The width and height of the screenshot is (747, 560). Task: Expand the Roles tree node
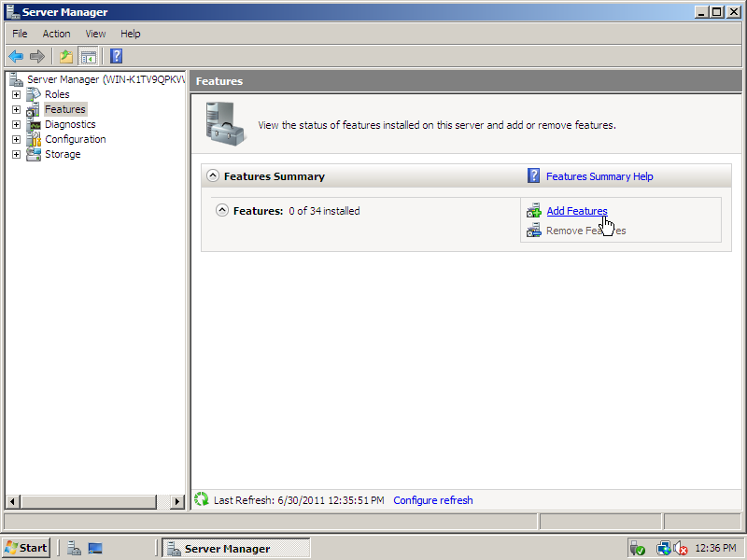click(16, 94)
